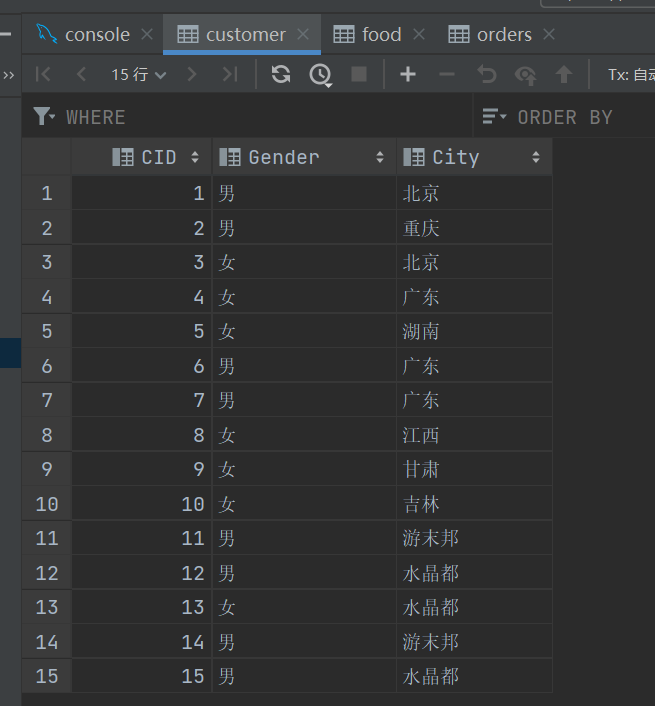Click City cell 水晶都 in row 12
The image size is (655, 706).
(474, 573)
